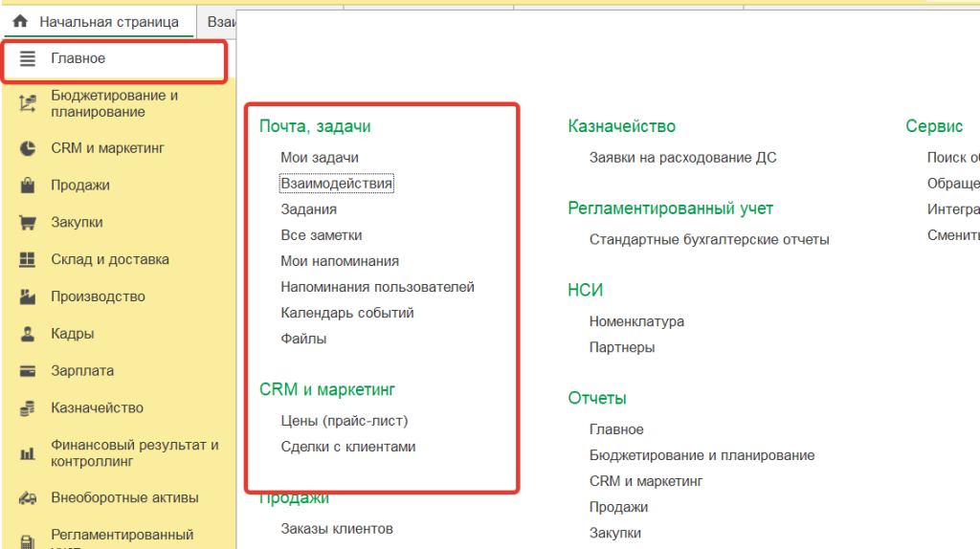Image resolution: width=980 pixels, height=549 pixels.
Task: Click the Бюджетирование и планирование chart icon
Action: click(x=28, y=103)
